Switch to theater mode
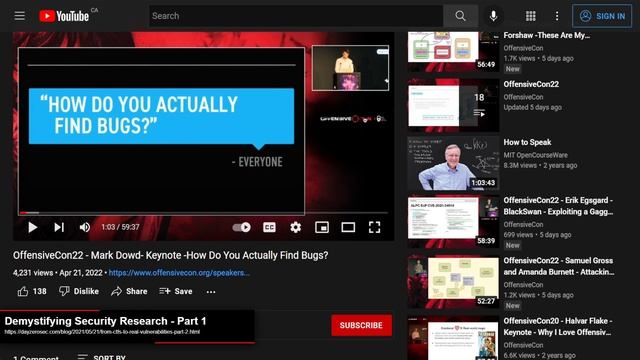640x360 pixels. tap(348, 227)
